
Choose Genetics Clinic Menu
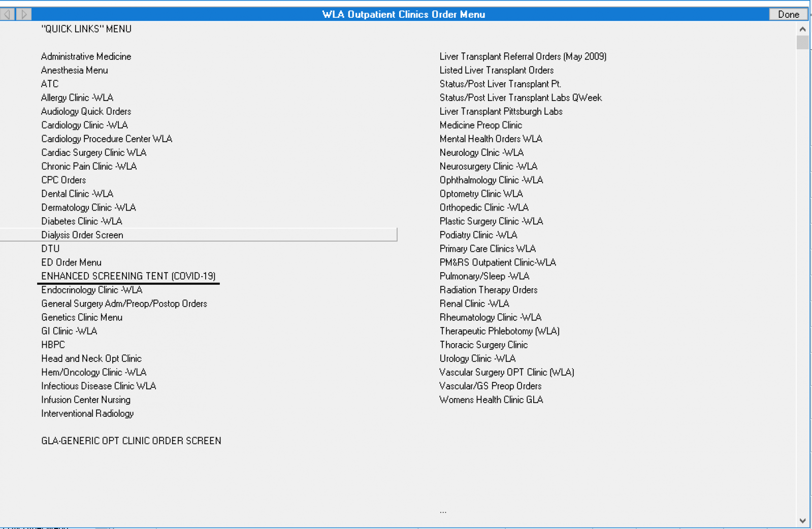[82, 318]
